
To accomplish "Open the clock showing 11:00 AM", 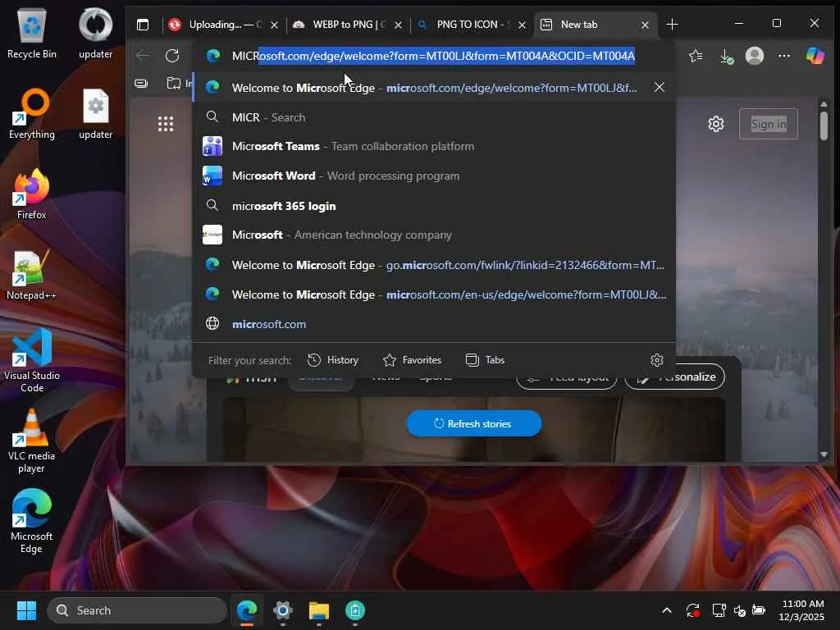I will pyautogui.click(x=801, y=610).
